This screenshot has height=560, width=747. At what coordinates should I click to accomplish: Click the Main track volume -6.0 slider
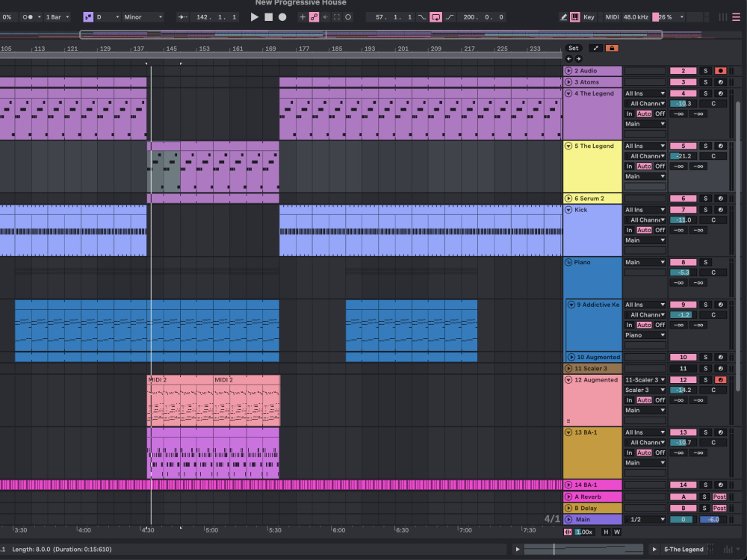click(x=713, y=520)
